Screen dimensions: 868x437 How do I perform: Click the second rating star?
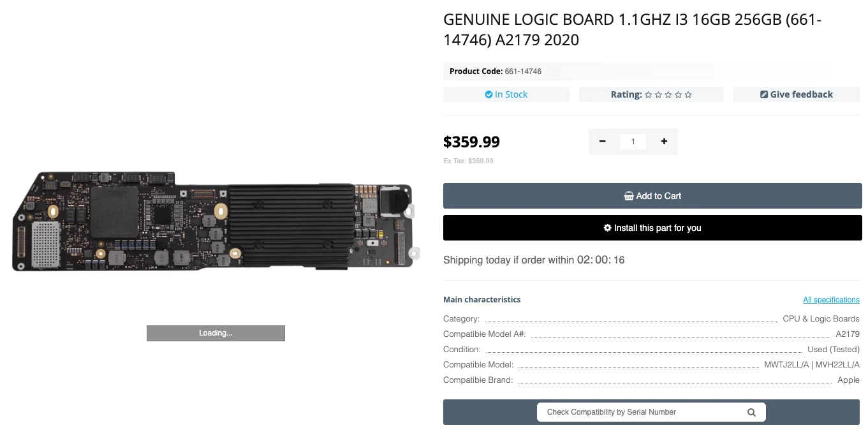coord(658,95)
